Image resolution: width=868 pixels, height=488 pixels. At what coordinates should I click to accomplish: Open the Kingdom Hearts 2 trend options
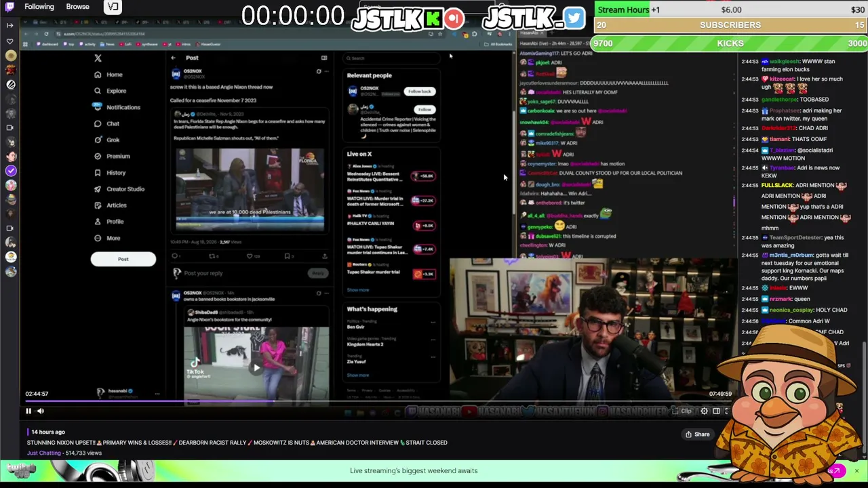434,339
